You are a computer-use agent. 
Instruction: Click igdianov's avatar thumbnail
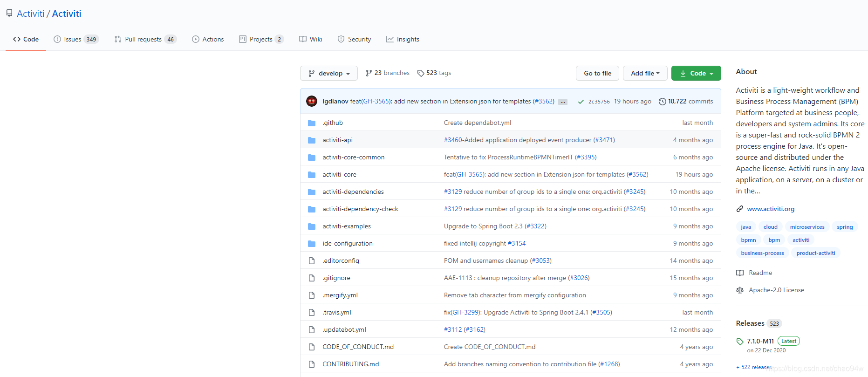pos(312,101)
